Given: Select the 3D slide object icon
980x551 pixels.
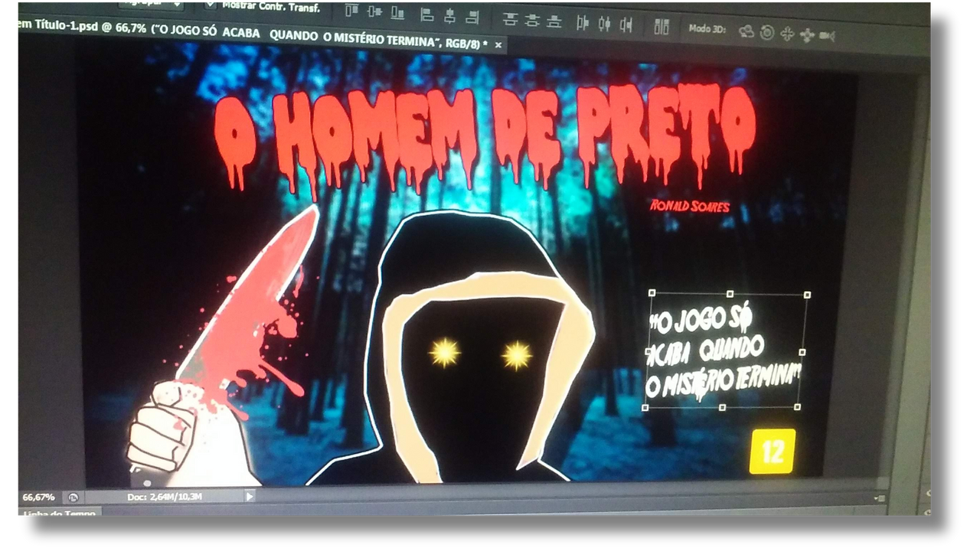Looking at the screenshot, I should click(807, 35).
